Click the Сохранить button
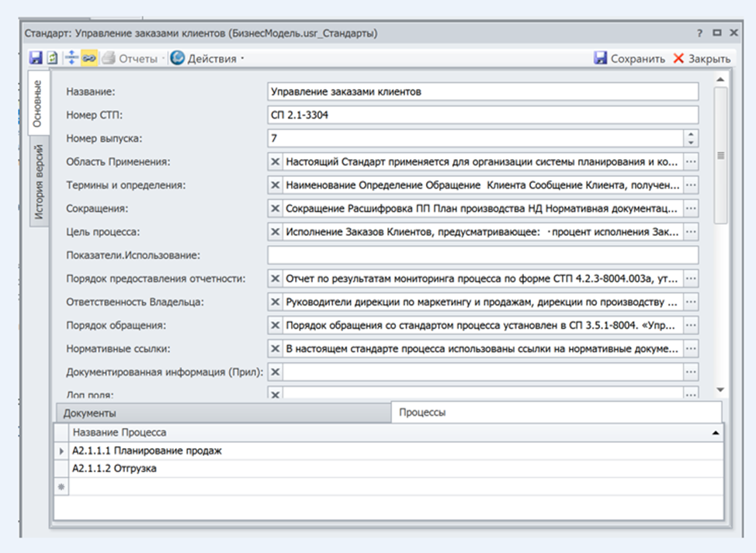The image size is (756, 553). [x=629, y=58]
